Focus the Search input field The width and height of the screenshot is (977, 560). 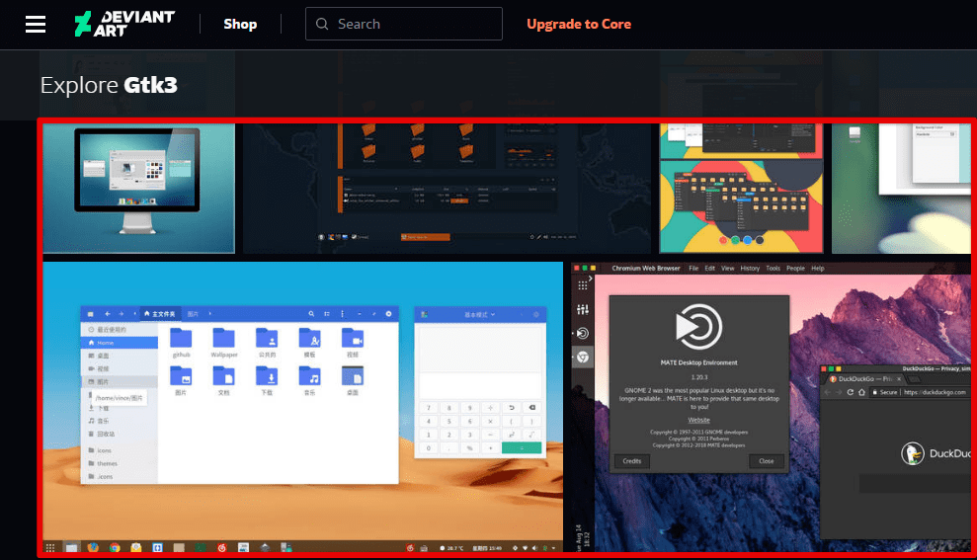pos(404,24)
